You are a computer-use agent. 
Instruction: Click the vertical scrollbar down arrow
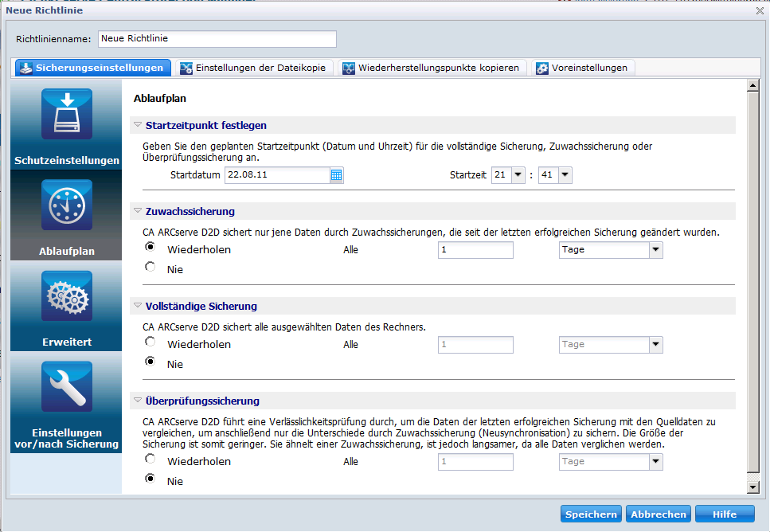tap(752, 487)
